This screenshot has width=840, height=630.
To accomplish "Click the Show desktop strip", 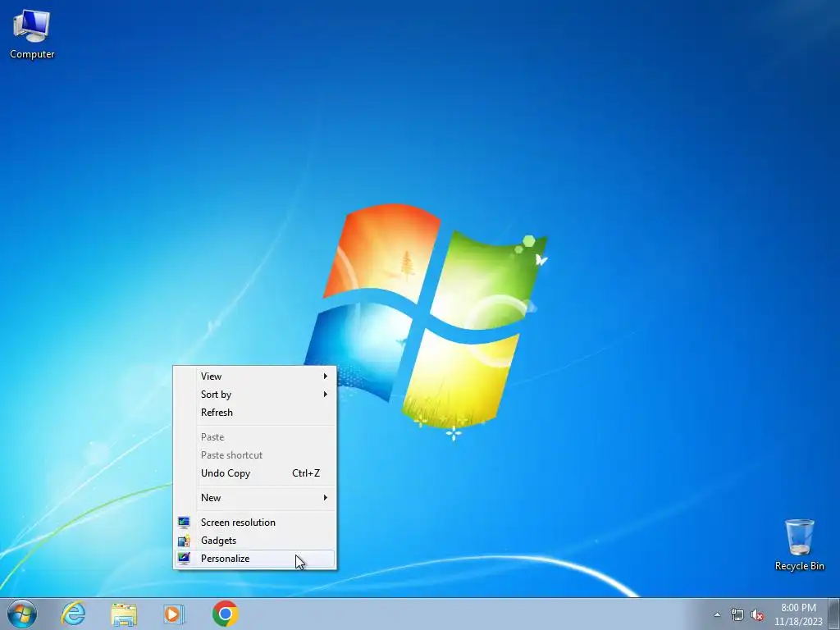I will [x=834, y=614].
